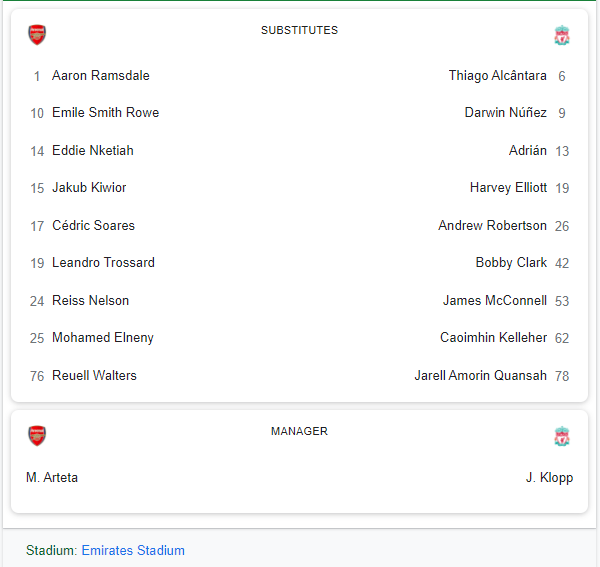Click on Eddie Nketiah's name
Image resolution: width=600 pixels, height=567 pixels.
(92, 151)
